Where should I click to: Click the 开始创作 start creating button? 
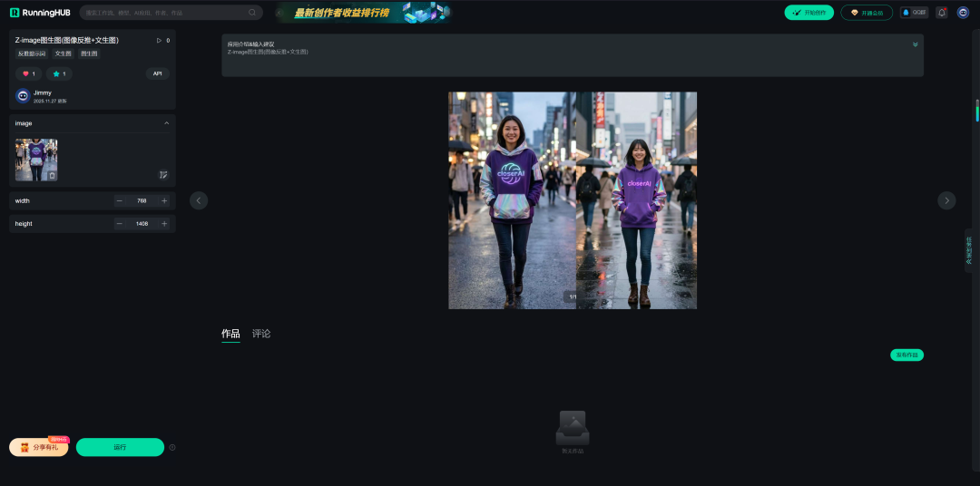808,13
